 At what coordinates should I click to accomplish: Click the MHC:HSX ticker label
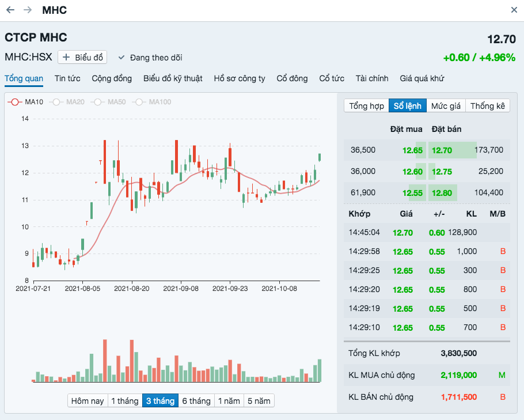coord(28,57)
